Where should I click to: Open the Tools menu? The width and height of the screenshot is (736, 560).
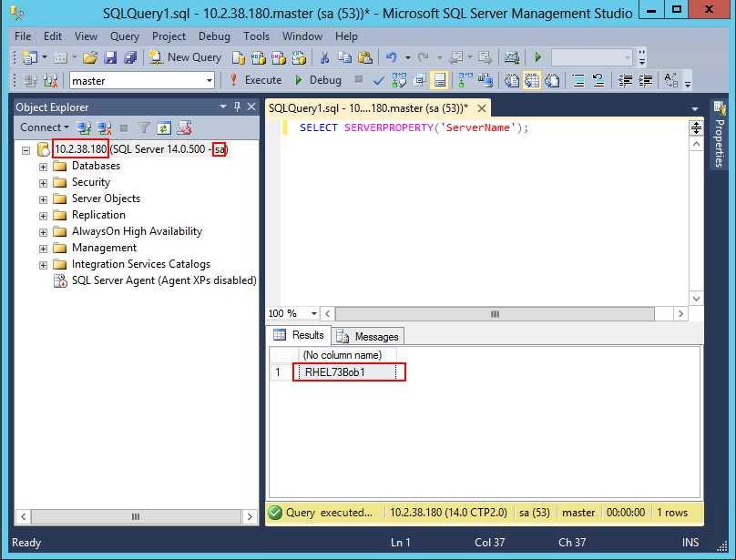coord(256,36)
